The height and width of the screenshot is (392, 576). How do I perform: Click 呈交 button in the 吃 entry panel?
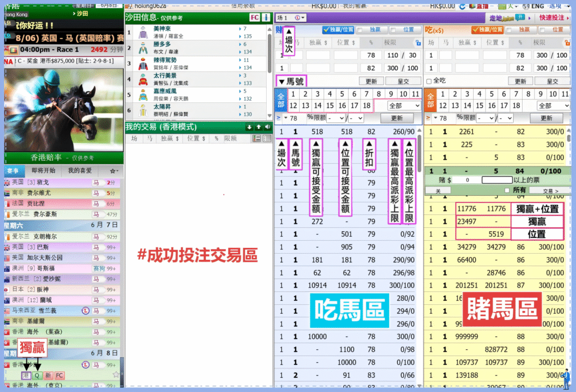pyautogui.click(x=552, y=81)
